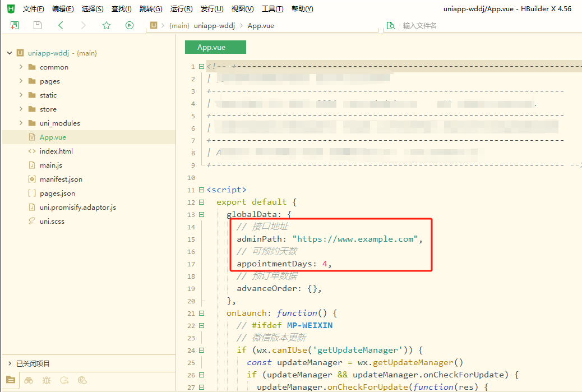The width and height of the screenshot is (582, 392).
Task: Fold export default block at line 12
Action: (x=201, y=202)
